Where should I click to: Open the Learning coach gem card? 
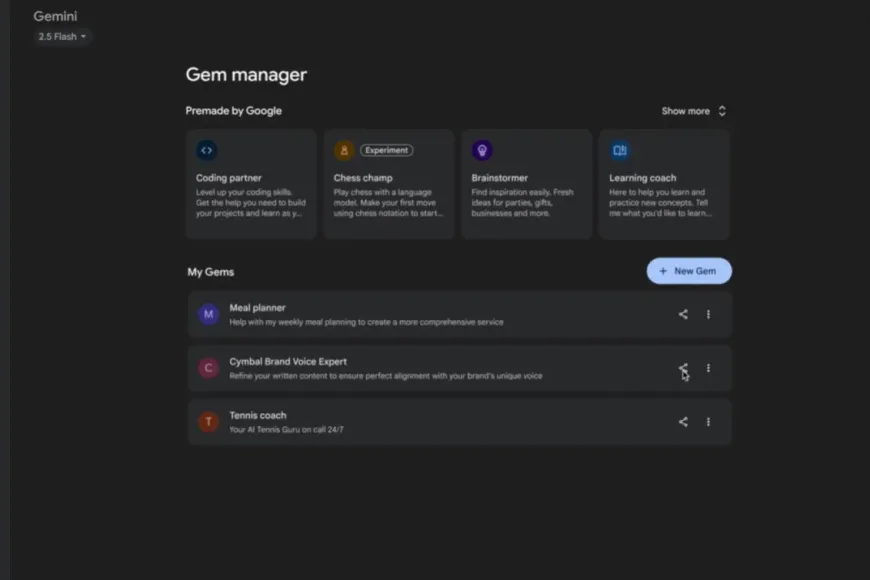pyautogui.click(x=664, y=184)
